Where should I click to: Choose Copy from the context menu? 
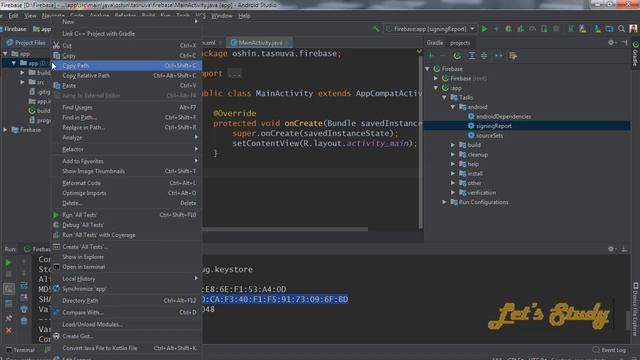tap(127, 56)
